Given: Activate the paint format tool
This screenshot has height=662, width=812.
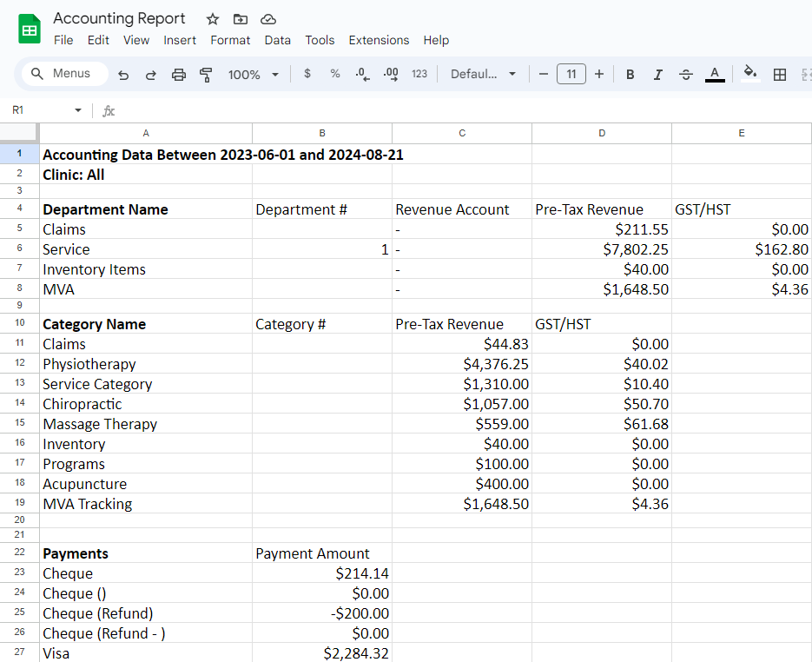Looking at the screenshot, I should pyautogui.click(x=206, y=75).
